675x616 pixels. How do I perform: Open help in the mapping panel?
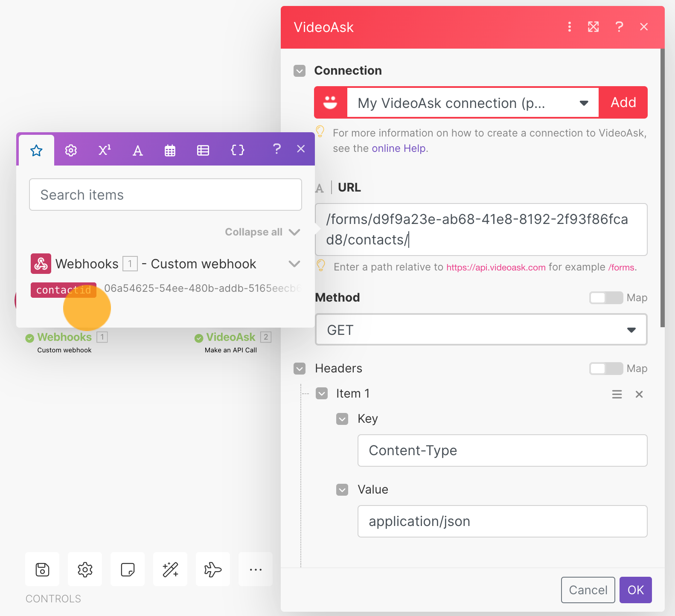point(276,149)
